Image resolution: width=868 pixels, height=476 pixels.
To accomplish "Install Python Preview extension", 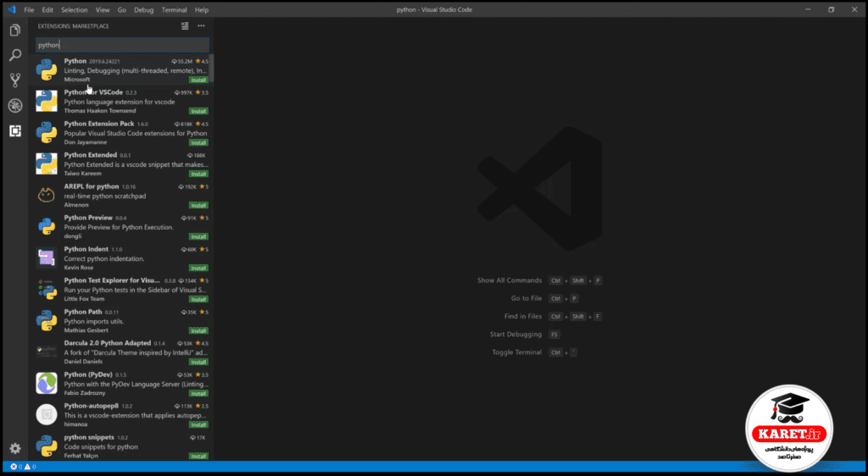I will coord(198,236).
